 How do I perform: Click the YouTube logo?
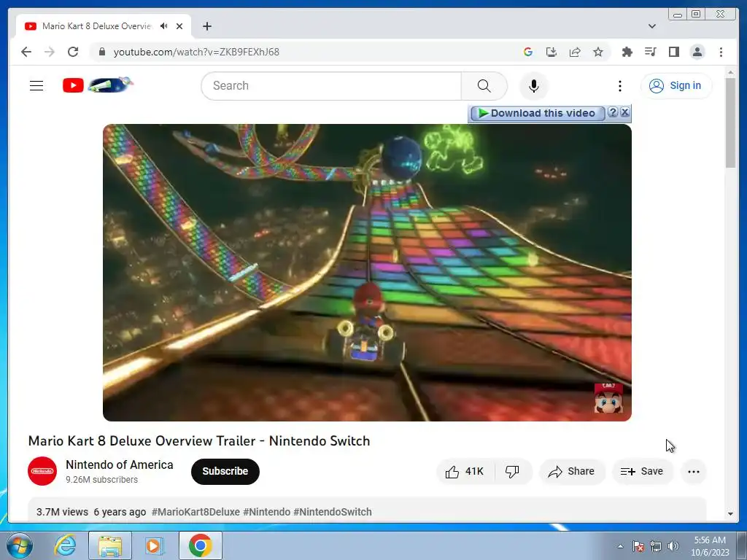click(98, 85)
